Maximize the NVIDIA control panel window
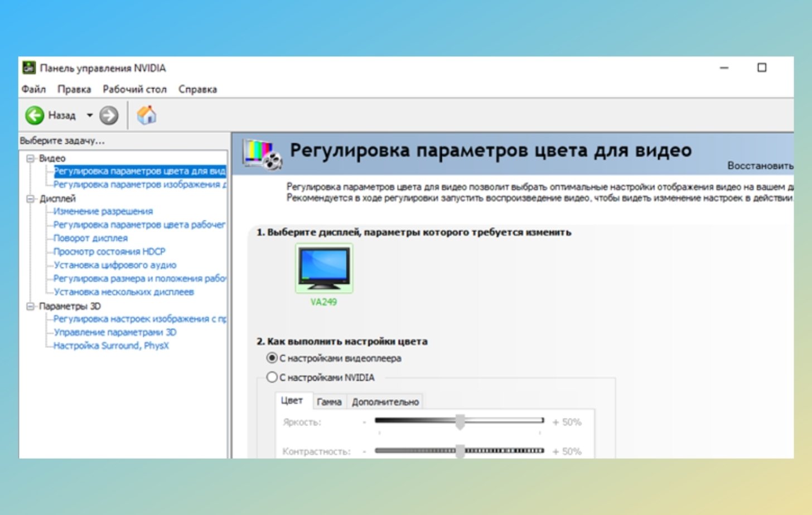This screenshot has height=515, width=812. pos(762,67)
